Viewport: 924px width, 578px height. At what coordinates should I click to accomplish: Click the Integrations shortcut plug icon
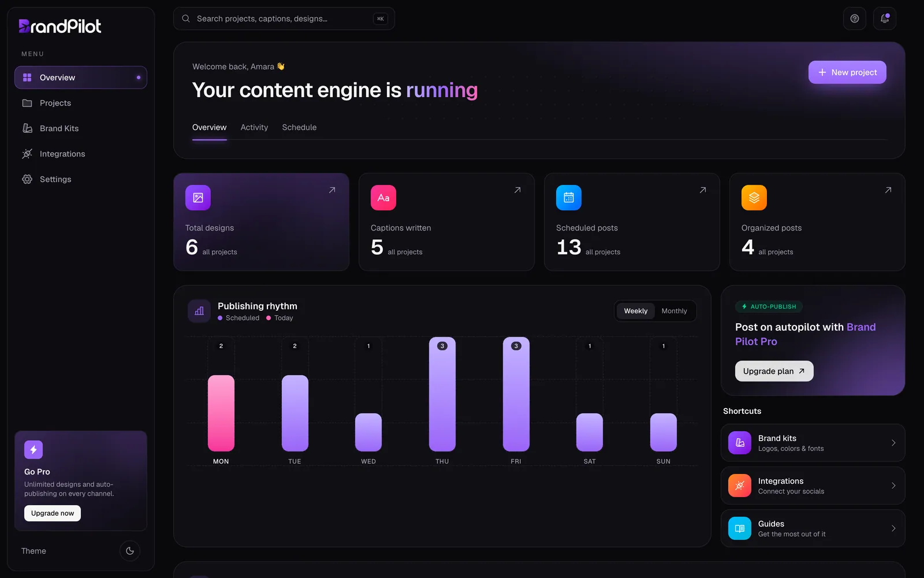tap(740, 486)
